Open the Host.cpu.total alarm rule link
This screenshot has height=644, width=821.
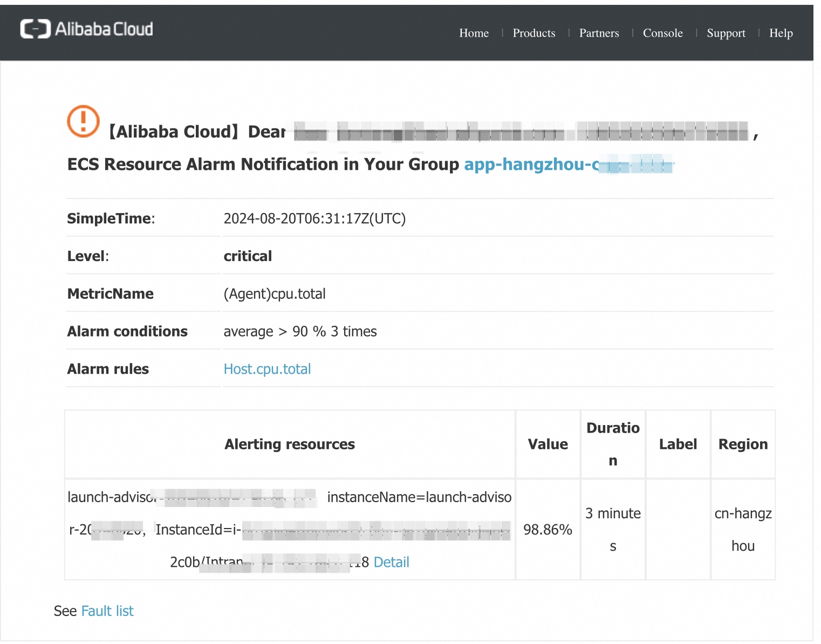tap(267, 369)
